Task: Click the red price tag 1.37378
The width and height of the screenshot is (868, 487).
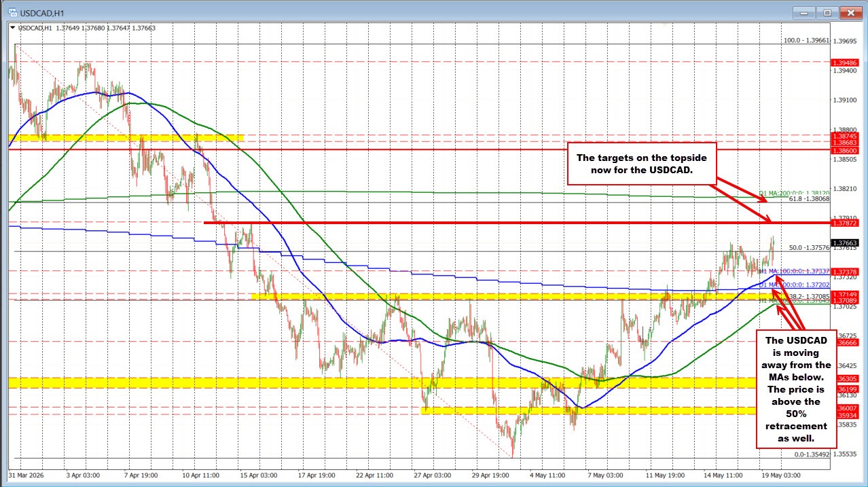Action: (x=844, y=271)
